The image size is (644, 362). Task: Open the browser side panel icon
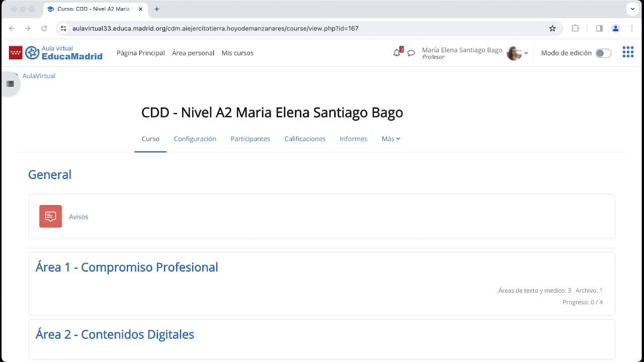pos(599,28)
